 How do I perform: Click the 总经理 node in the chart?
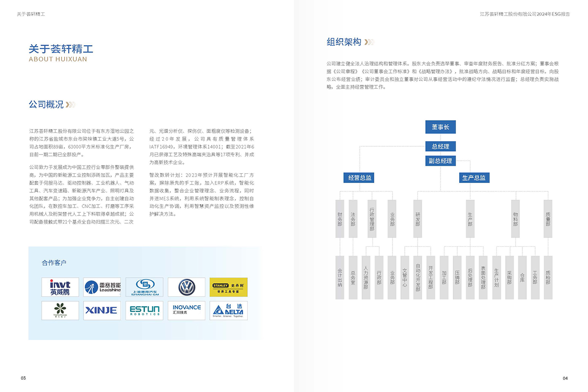pyautogui.click(x=440, y=146)
